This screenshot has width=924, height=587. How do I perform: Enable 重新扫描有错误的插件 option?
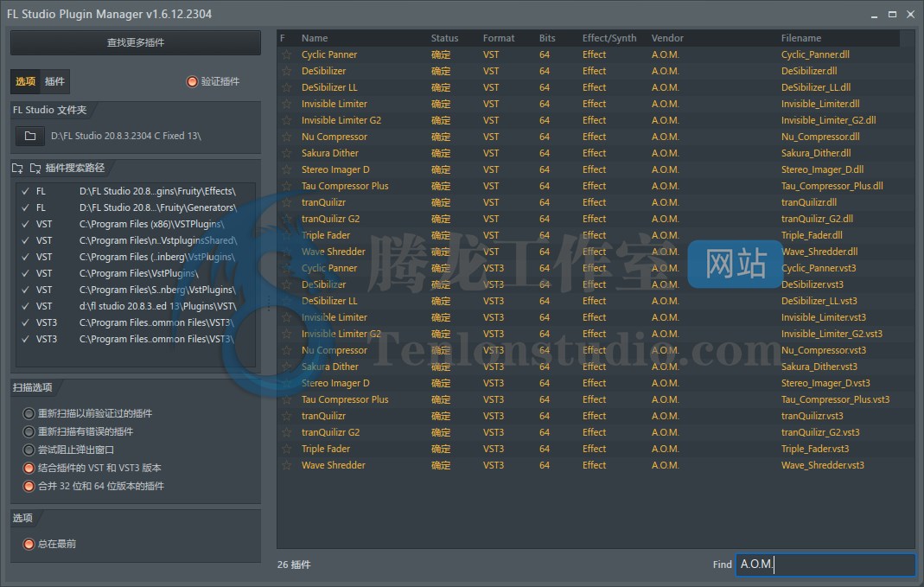[29, 432]
